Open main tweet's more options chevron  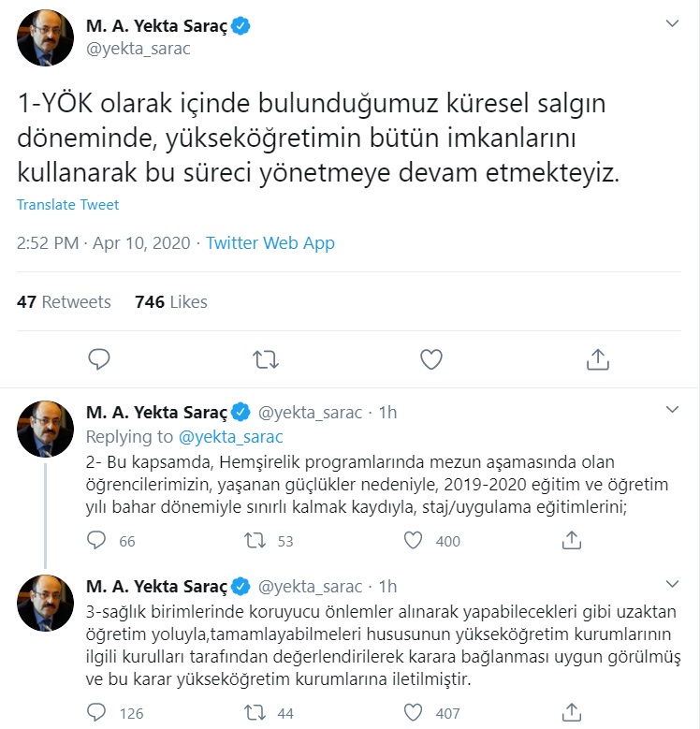pos(672,23)
